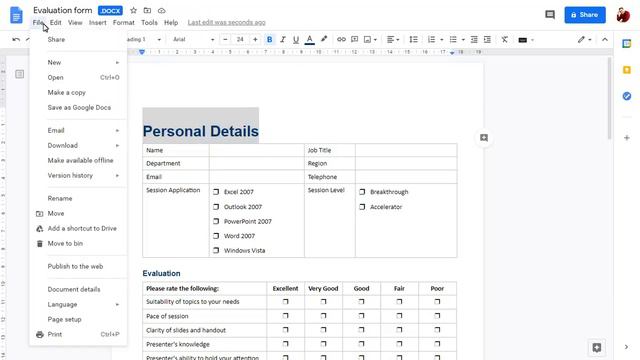The width and height of the screenshot is (640, 360).
Task: Open the Insert menu
Action: 98,22
